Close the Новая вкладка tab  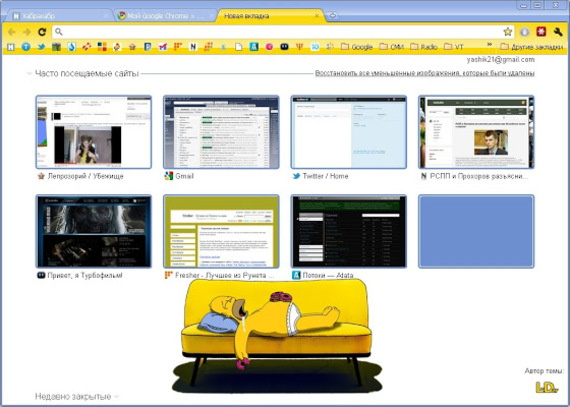point(317,16)
